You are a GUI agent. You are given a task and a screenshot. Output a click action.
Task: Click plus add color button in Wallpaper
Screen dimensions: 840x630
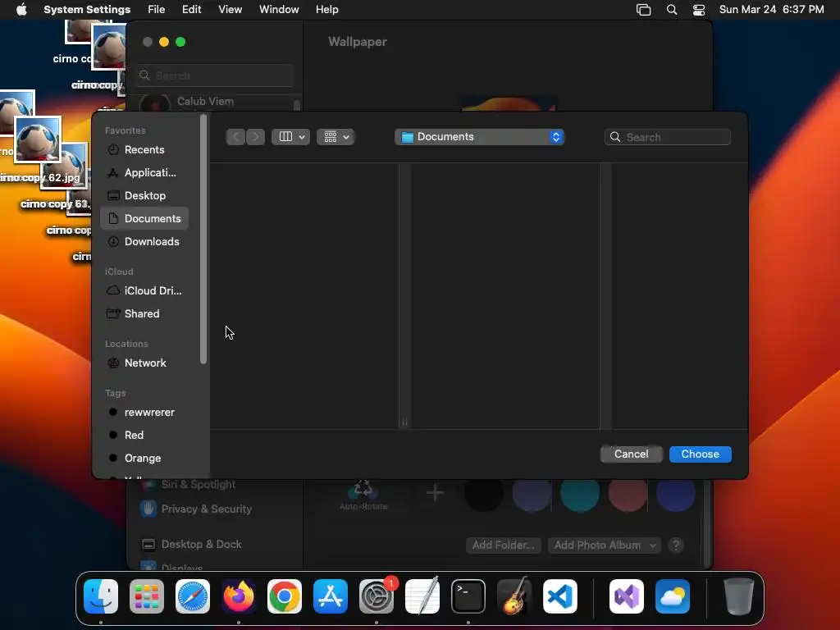click(x=435, y=493)
